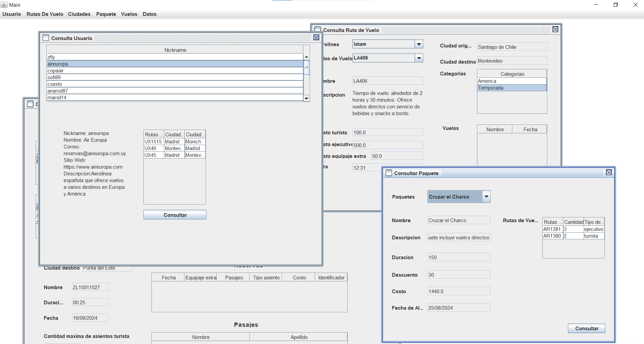Expand the Cruzar el Charco package dropdown
This screenshot has width=644, height=344.
click(486, 197)
